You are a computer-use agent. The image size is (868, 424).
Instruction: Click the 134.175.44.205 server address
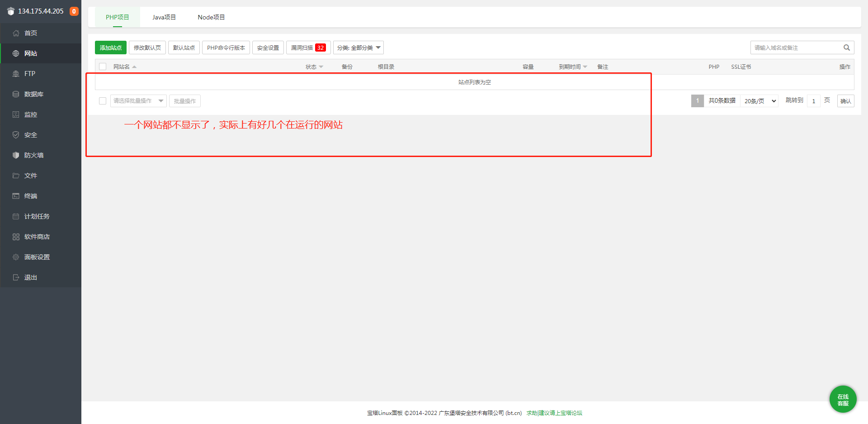click(x=41, y=11)
